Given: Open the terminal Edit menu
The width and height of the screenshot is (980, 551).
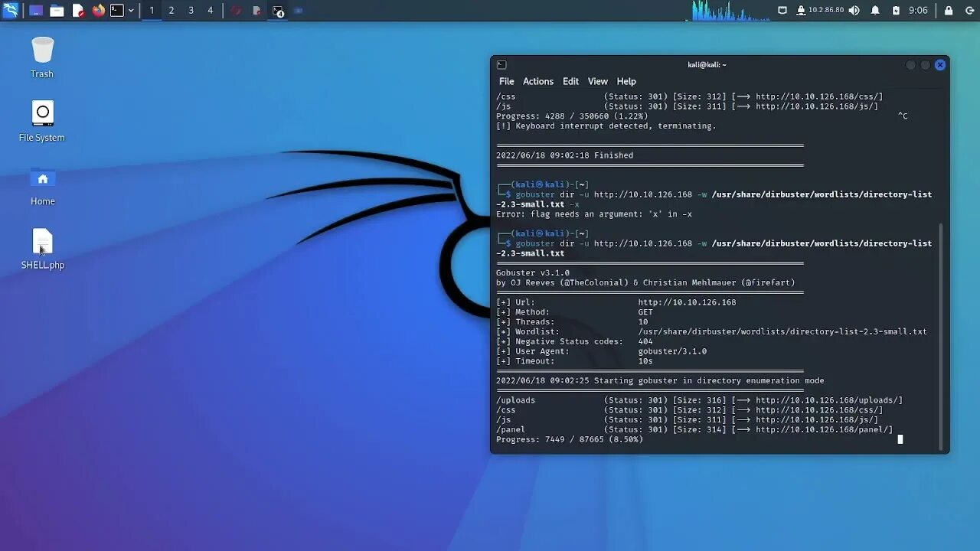Looking at the screenshot, I should point(571,81).
